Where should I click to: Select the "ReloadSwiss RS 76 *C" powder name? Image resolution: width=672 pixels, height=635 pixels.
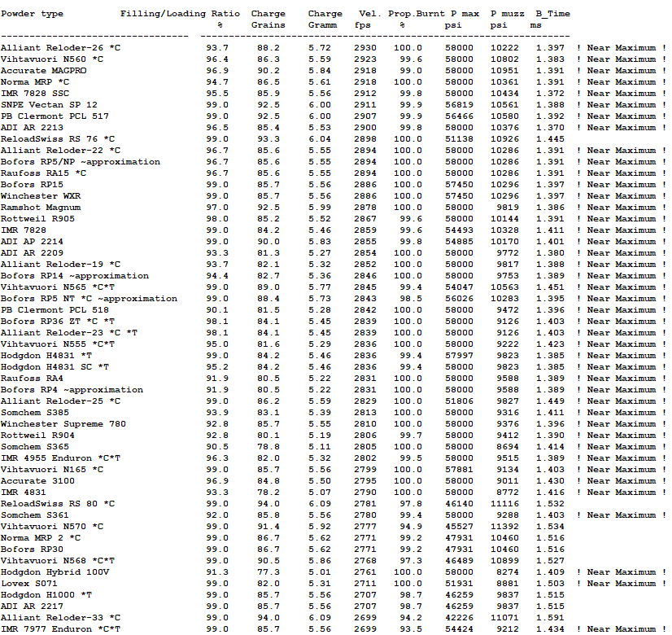58,139
